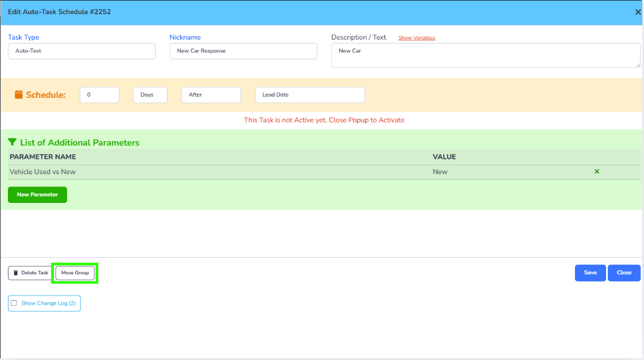The height and width of the screenshot is (360, 644).
Task: Remove the Vehicle Used vs New parameter
Action: [597, 171]
